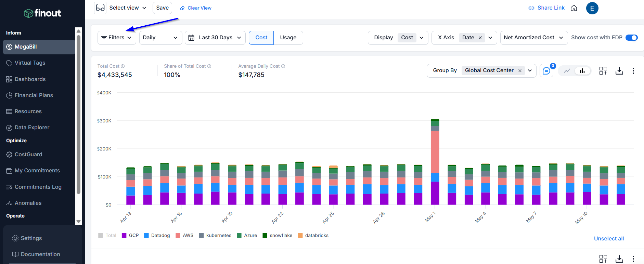Click Total Cost info icon
Screen dimensions: 644x264
(x=123, y=66)
